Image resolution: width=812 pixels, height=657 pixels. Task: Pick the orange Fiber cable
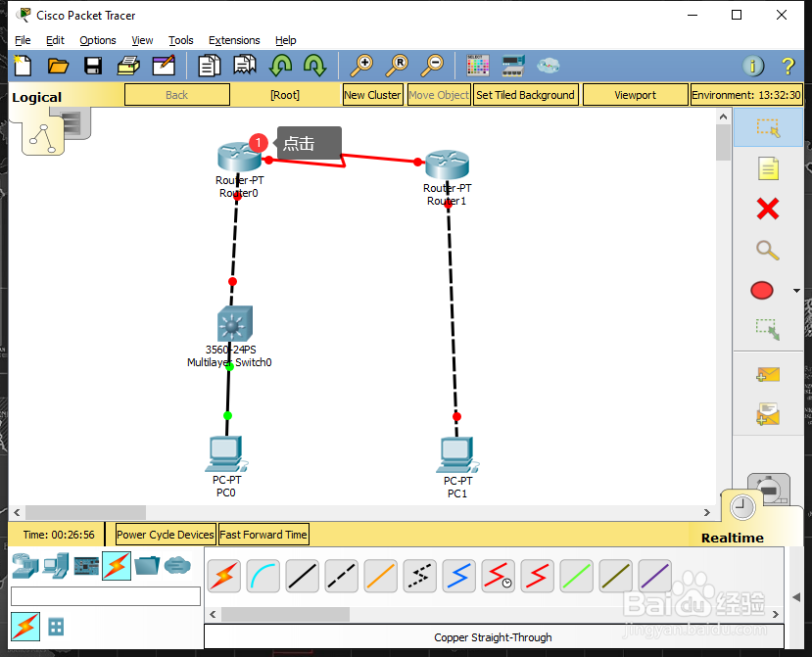(x=381, y=576)
